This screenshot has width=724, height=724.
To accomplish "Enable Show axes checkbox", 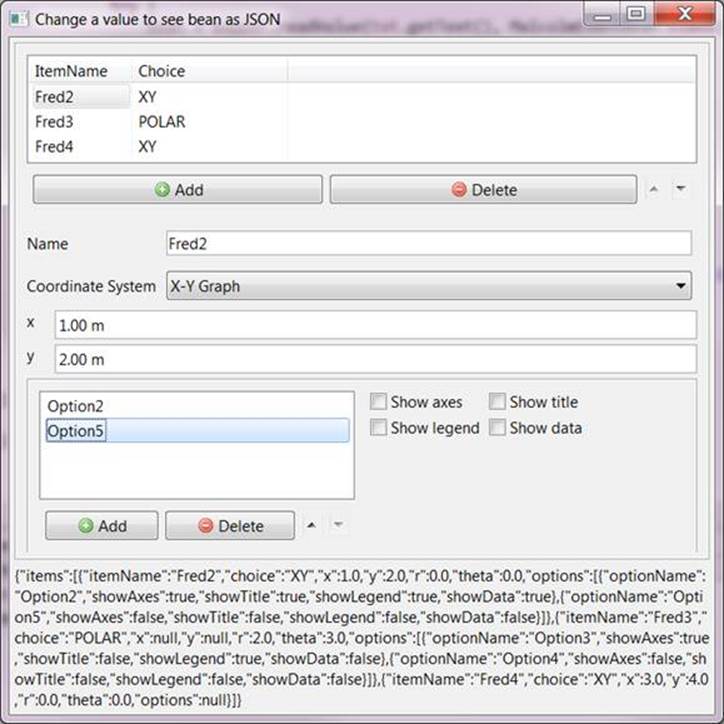I will click(378, 402).
